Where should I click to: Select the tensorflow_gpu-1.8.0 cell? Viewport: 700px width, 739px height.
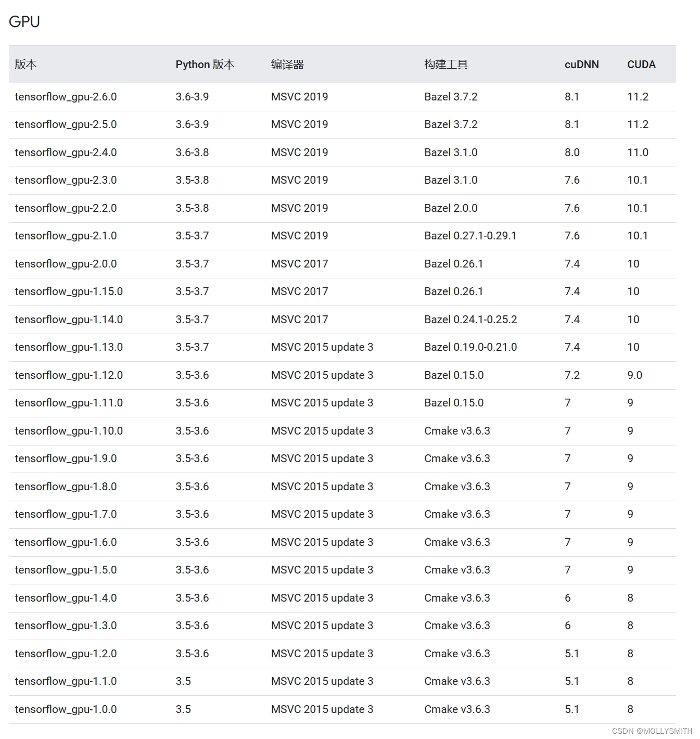[x=66, y=487]
